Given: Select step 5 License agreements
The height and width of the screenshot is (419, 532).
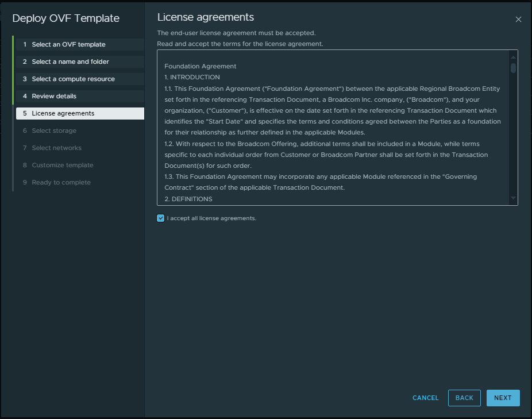Looking at the screenshot, I should point(63,113).
